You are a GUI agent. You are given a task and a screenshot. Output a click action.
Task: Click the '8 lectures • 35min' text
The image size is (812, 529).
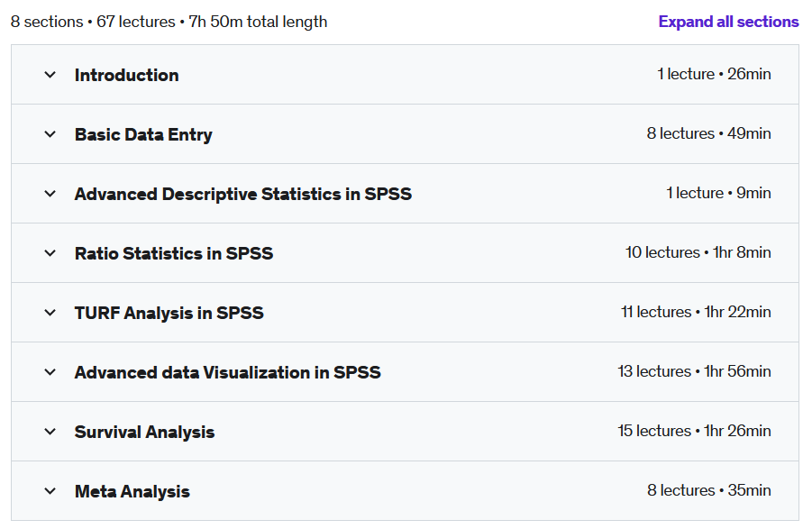(709, 490)
